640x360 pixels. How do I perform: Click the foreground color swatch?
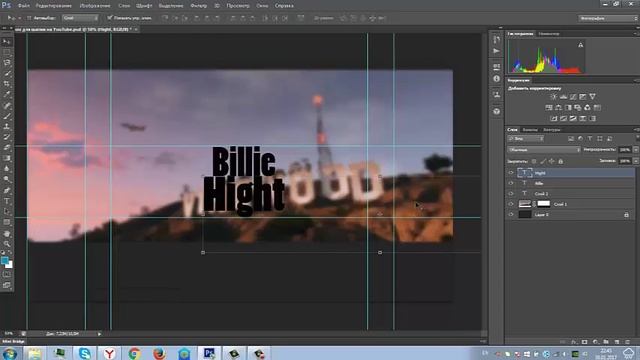tap(5, 260)
